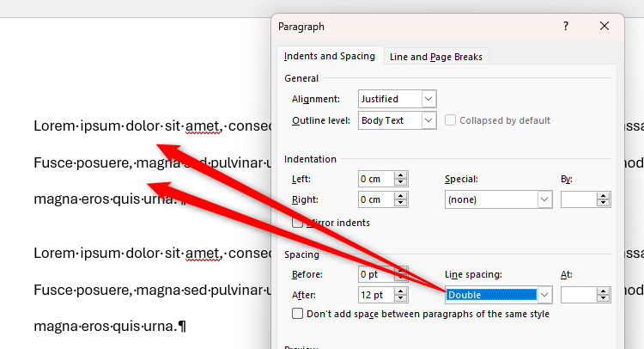Click the Left indentation input field
The width and height of the screenshot is (644, 349).
(376, 179)
